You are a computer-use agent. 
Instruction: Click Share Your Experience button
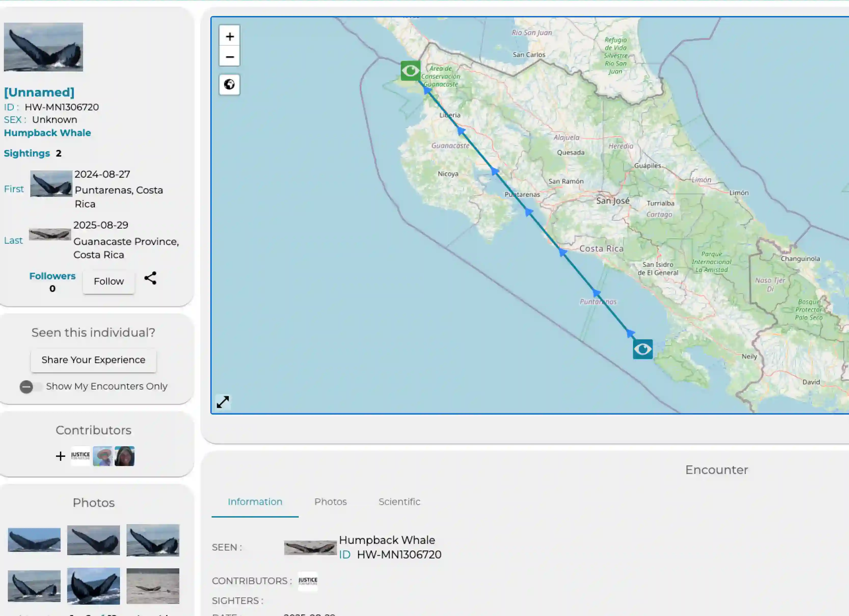click(93, 360)
